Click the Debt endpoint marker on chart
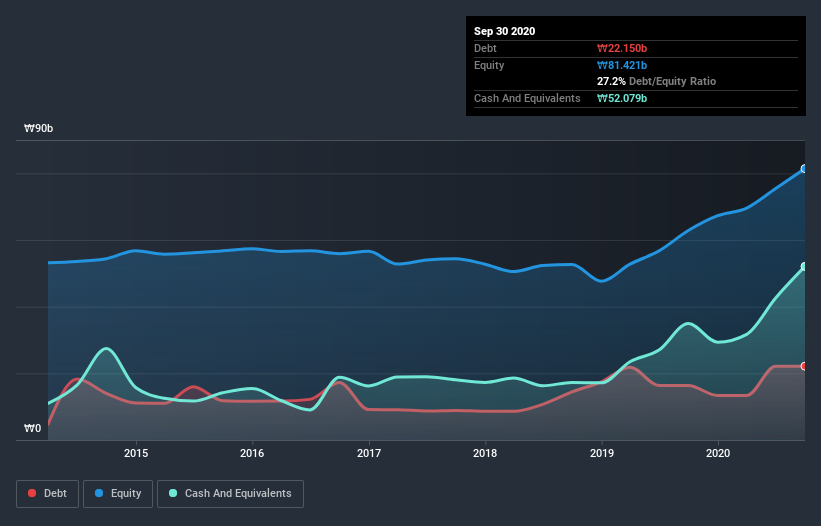821x526 pixels. [804, 366]
